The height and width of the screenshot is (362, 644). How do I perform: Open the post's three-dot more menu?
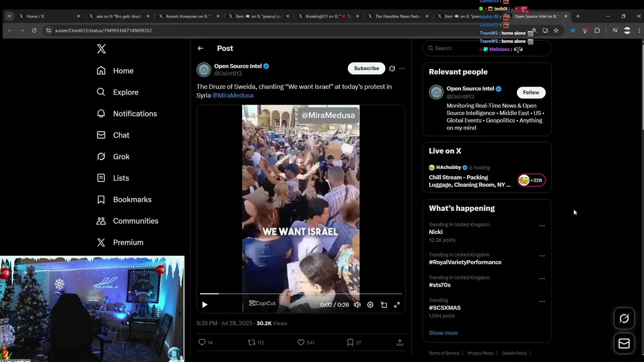click(401, 68)
